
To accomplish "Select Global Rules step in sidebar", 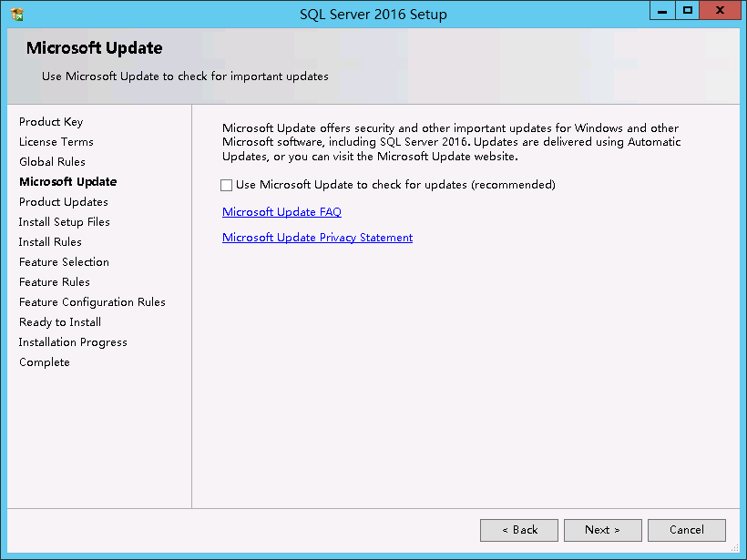I will [x=53, y=162].
